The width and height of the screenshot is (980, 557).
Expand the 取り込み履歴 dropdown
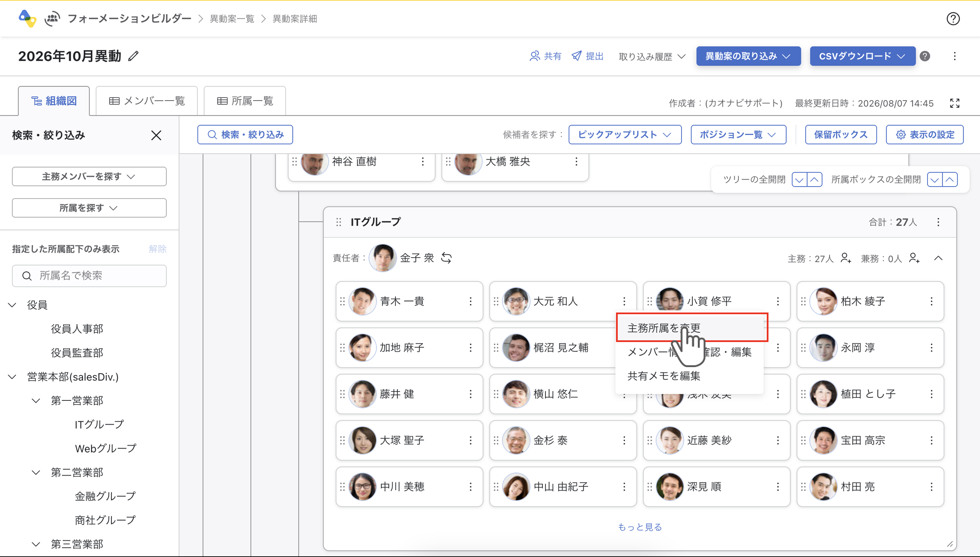(652, 57)
